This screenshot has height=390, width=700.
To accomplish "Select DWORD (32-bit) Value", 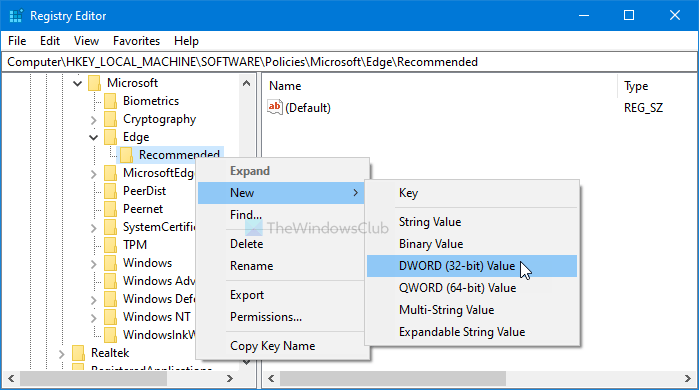I will [x=472, y=266].
